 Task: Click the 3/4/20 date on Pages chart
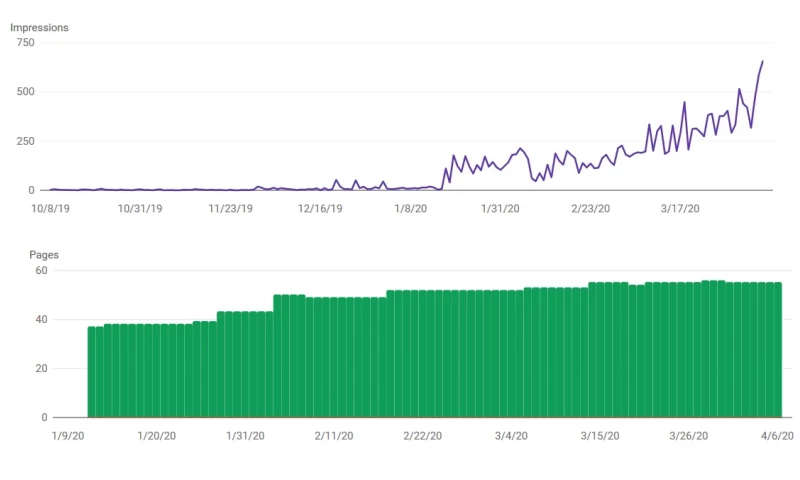coord(512,436)
